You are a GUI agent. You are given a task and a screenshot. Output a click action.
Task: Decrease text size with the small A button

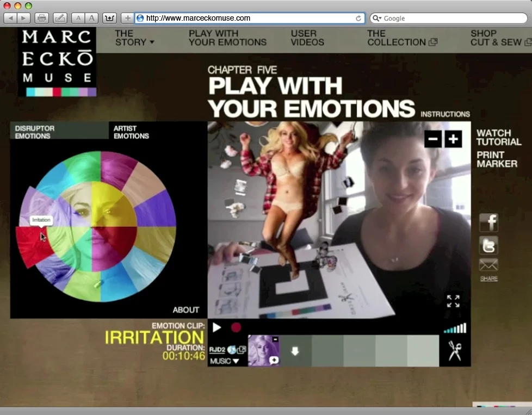(x=78, y=18)
